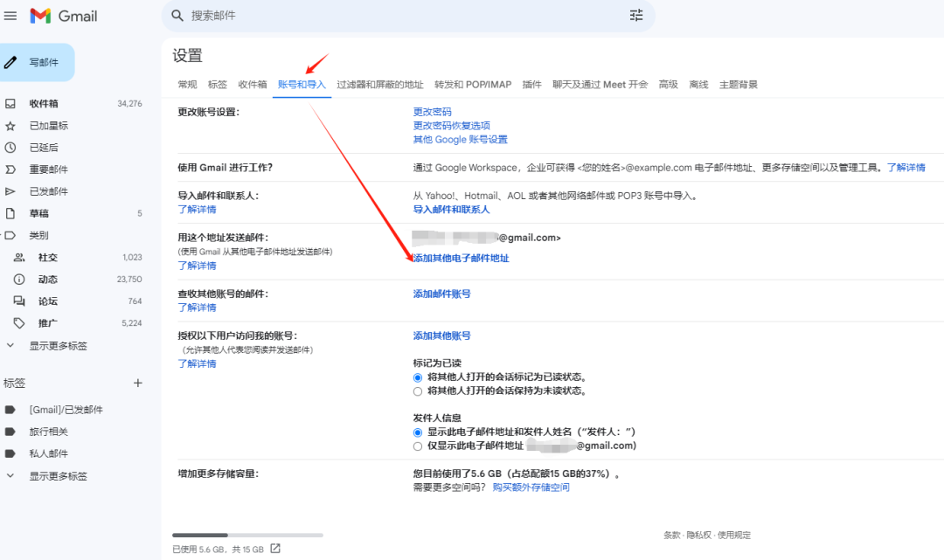Open 转发和 POP/IMAP tab
944x560 pixels.
[473, 85]
